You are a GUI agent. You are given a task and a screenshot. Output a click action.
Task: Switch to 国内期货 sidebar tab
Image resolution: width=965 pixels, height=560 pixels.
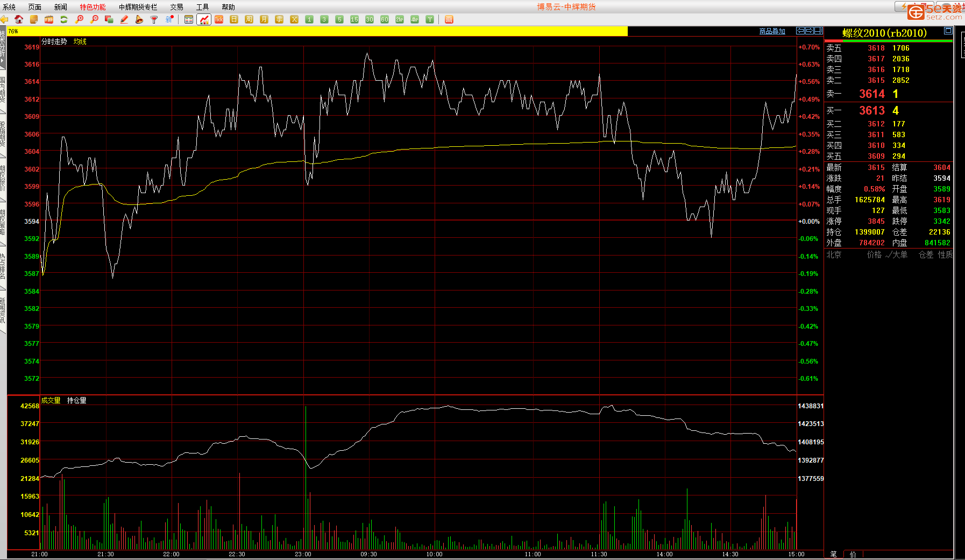point(3,90)
